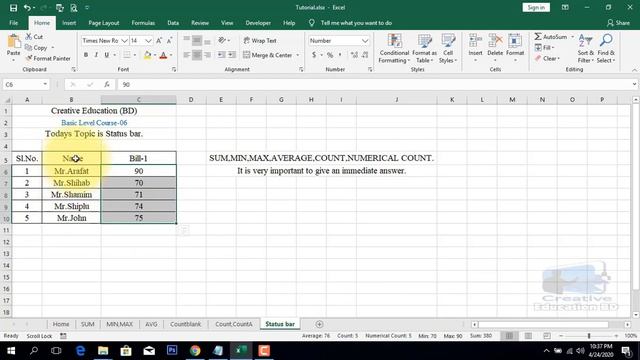Select cell containing Mr.Shamim
This screenshot has height=360, width=640.
[71, 195]
